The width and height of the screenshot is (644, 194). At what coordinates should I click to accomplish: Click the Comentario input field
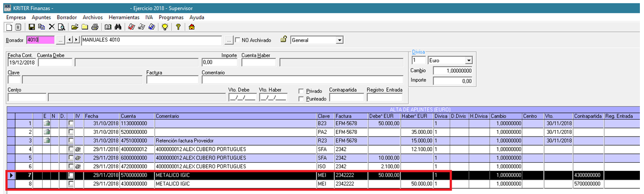coord(303,80)
